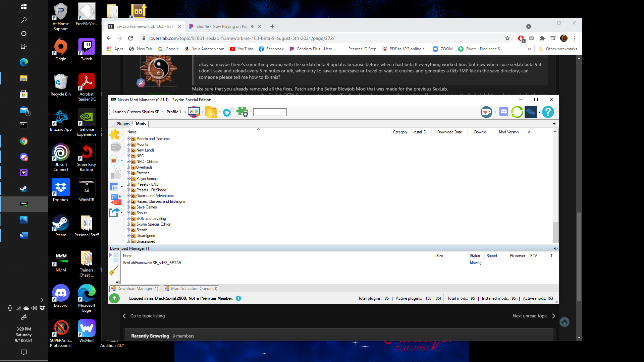The image size is (644, 362).
Task: Click the grey tag icon in sidebar
Action: click(x=116, y=147)
